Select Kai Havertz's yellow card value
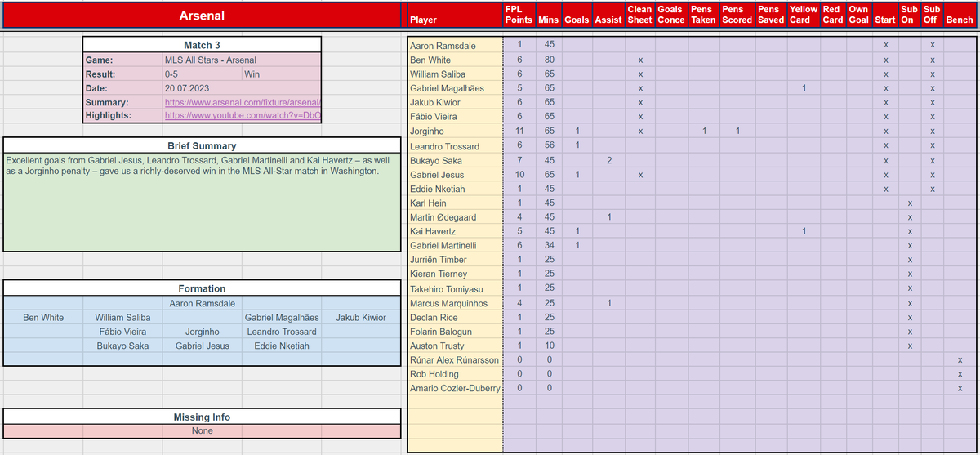 [804, 232]
